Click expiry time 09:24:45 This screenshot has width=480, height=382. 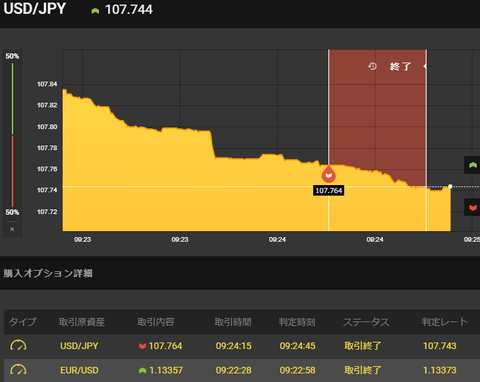coord(297,346)
